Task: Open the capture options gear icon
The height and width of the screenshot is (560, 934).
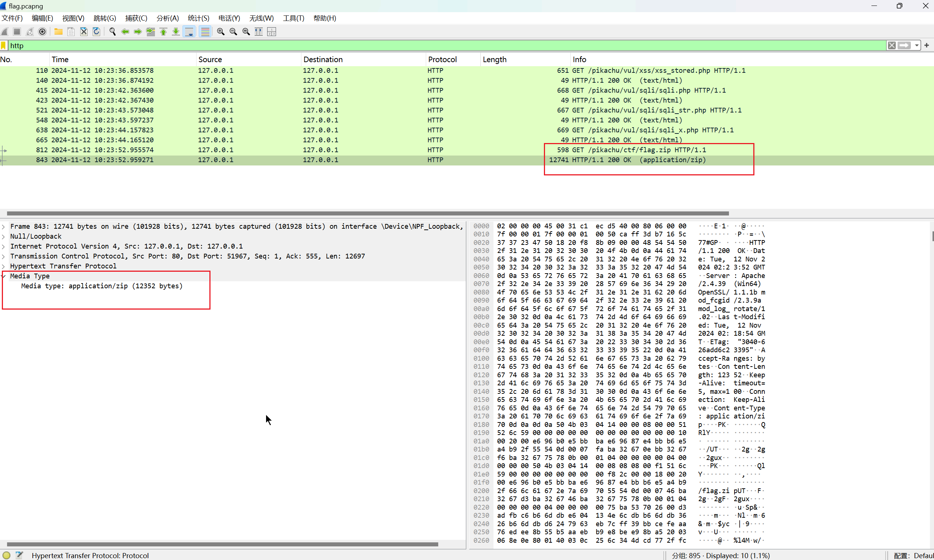Action: [42, 32]
